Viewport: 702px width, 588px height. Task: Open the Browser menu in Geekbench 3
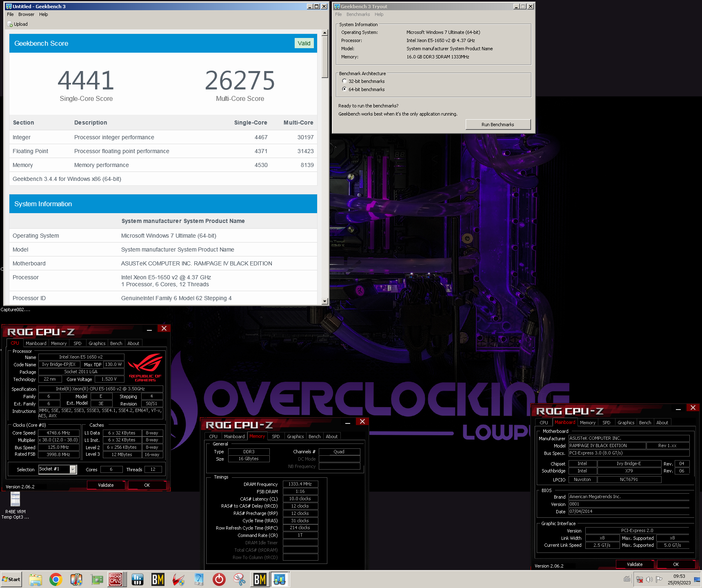pos(26,14)
